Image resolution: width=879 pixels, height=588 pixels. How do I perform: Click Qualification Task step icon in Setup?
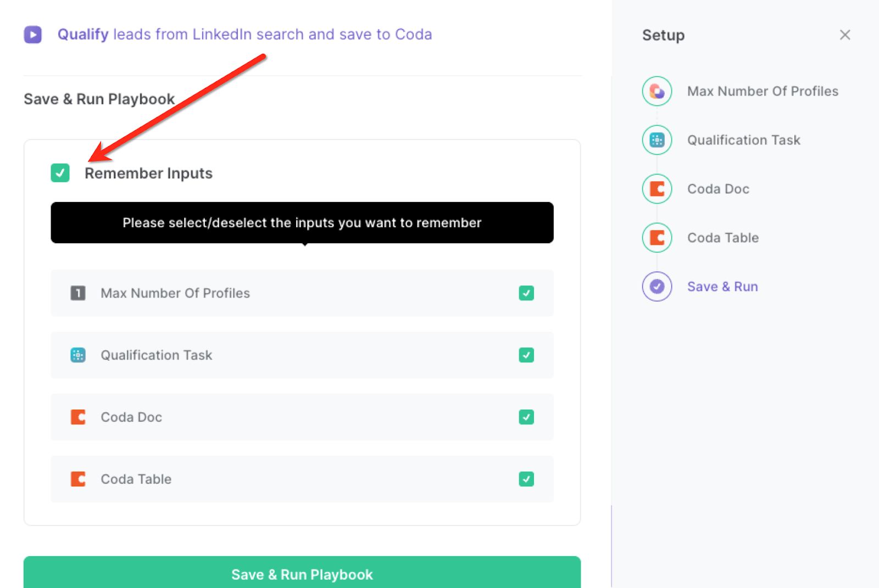(x=657, y=140)
